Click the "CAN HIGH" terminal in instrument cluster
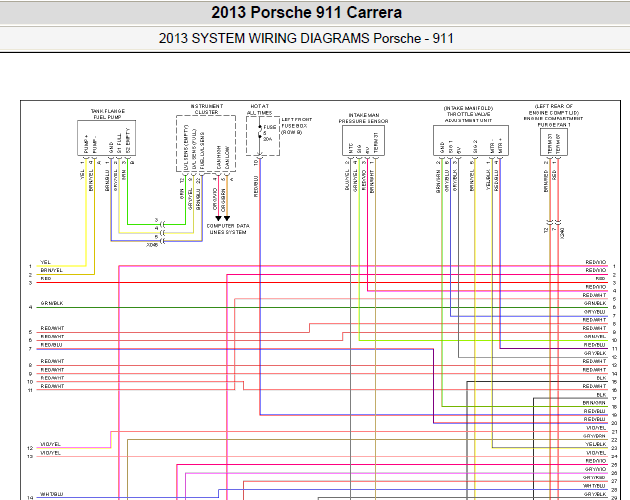Image resolution: width=630 pixels, height=500 pixels. pos(219,157)
